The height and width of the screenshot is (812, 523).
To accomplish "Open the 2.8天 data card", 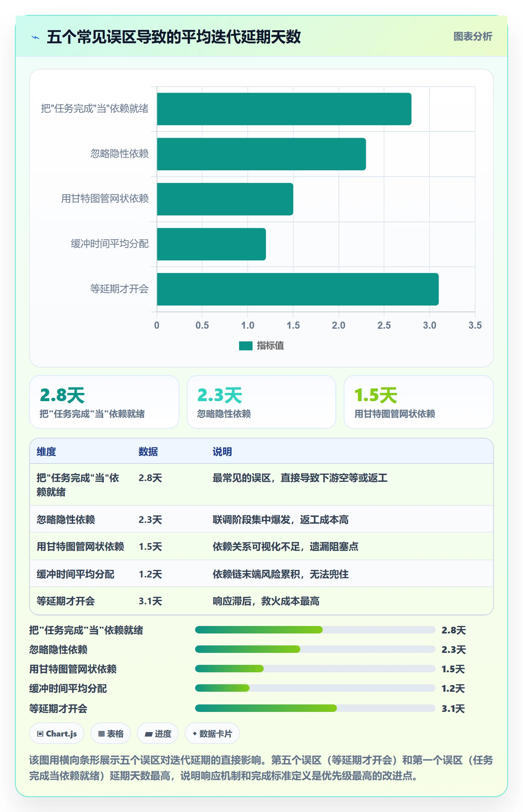I will pyautogui.click(x=104, y=402).
